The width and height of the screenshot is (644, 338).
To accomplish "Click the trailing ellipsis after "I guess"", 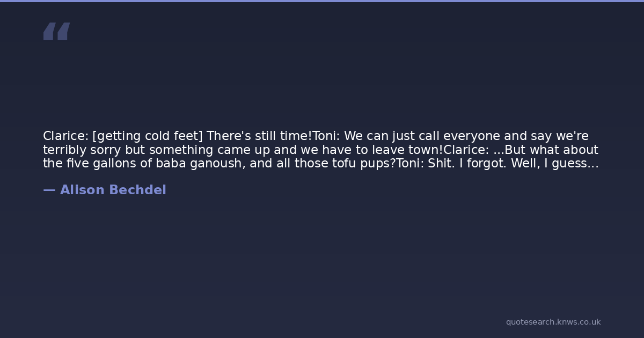I will click(x=592, y=164).
